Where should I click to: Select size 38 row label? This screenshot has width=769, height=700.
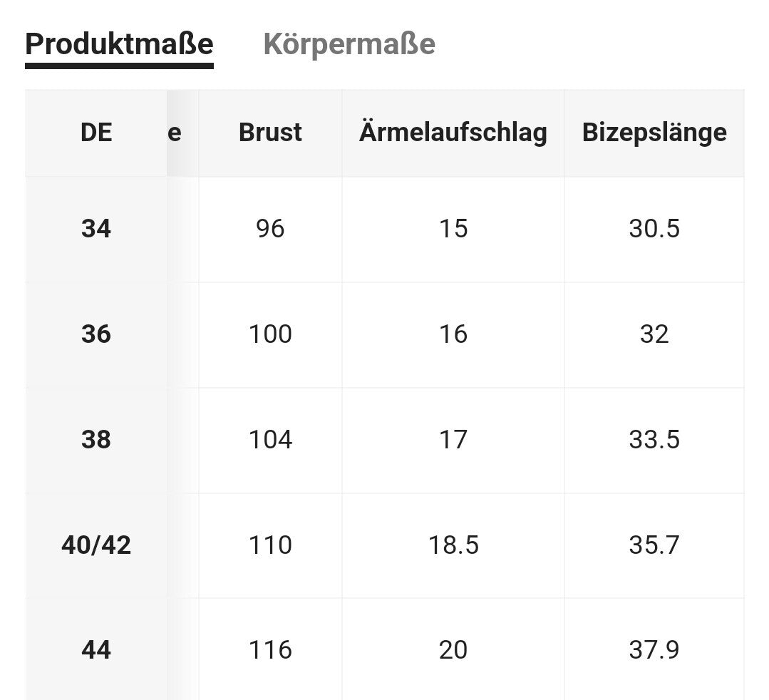pos(96,440)
